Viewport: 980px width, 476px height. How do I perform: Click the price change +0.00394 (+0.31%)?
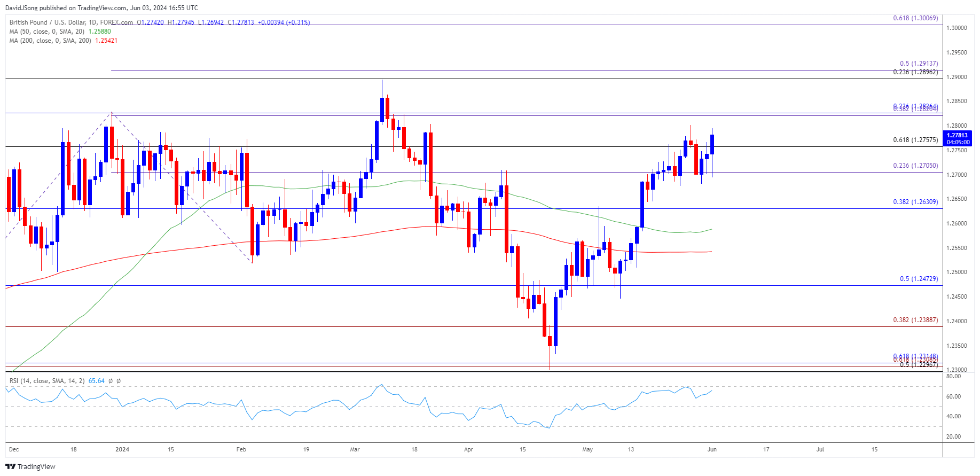pos(284,22)
